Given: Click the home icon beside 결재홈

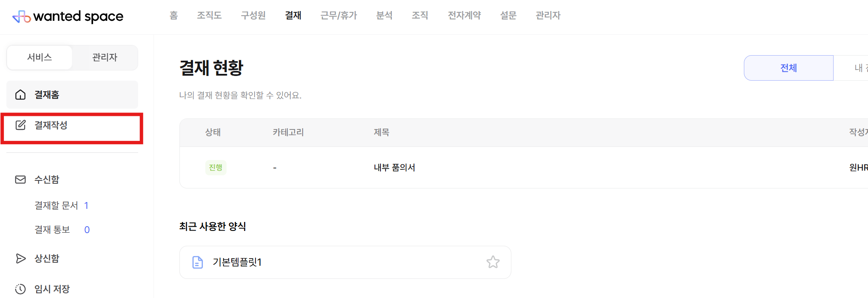Looking at the screenshot, I should tap(20, 95).
